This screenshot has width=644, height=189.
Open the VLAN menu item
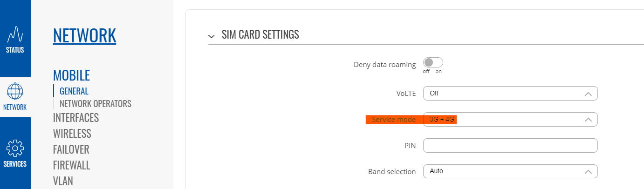click(63, 181)
